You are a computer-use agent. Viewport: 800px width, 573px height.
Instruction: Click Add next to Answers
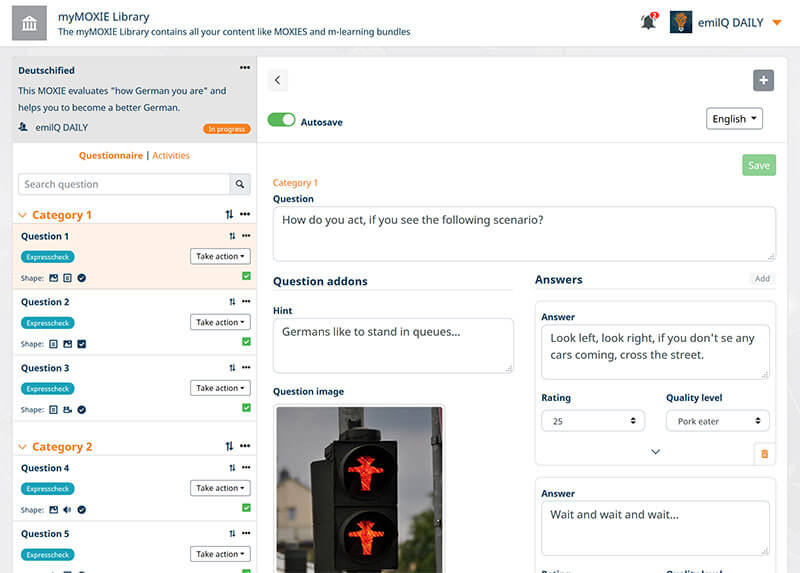[762, 279]
